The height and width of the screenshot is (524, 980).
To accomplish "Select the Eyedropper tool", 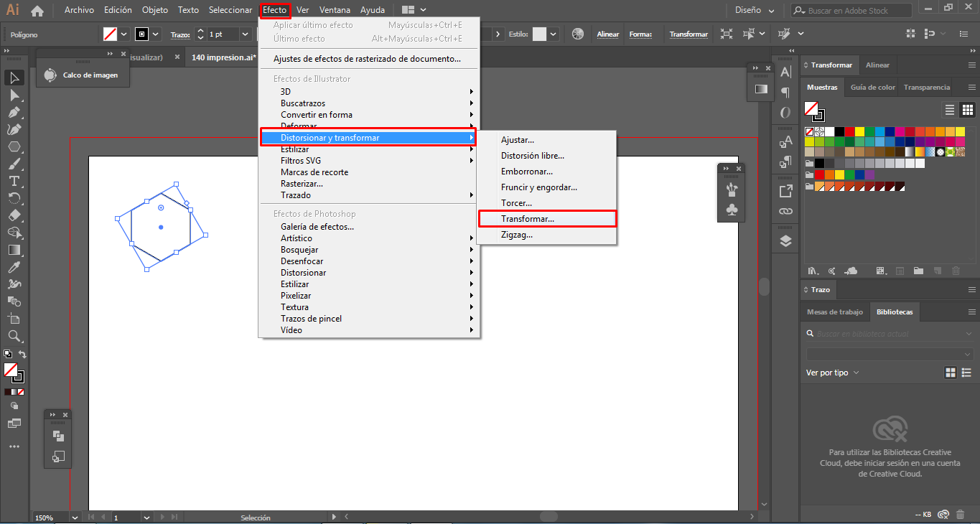I will [x=14, y=267].
